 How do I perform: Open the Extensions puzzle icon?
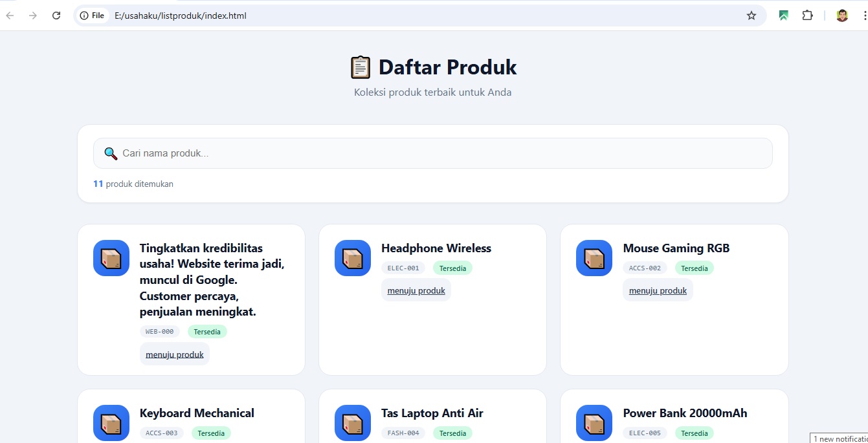coord(808,16)
